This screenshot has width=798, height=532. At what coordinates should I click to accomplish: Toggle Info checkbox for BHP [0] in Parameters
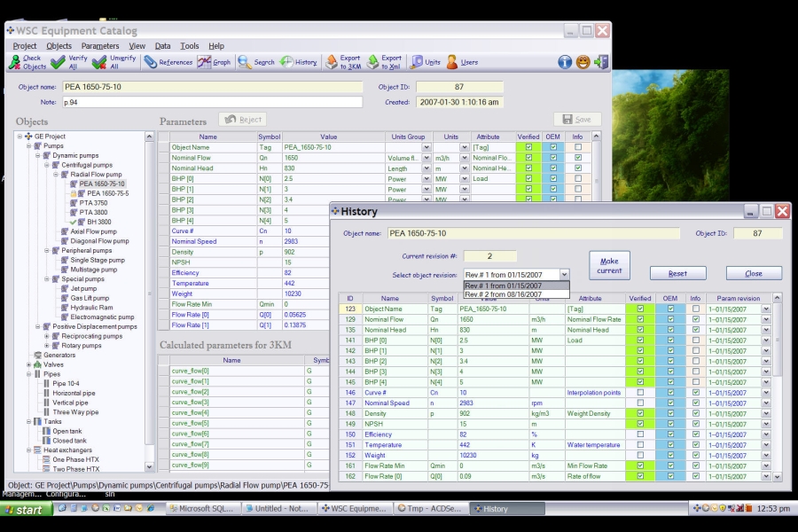577,179
